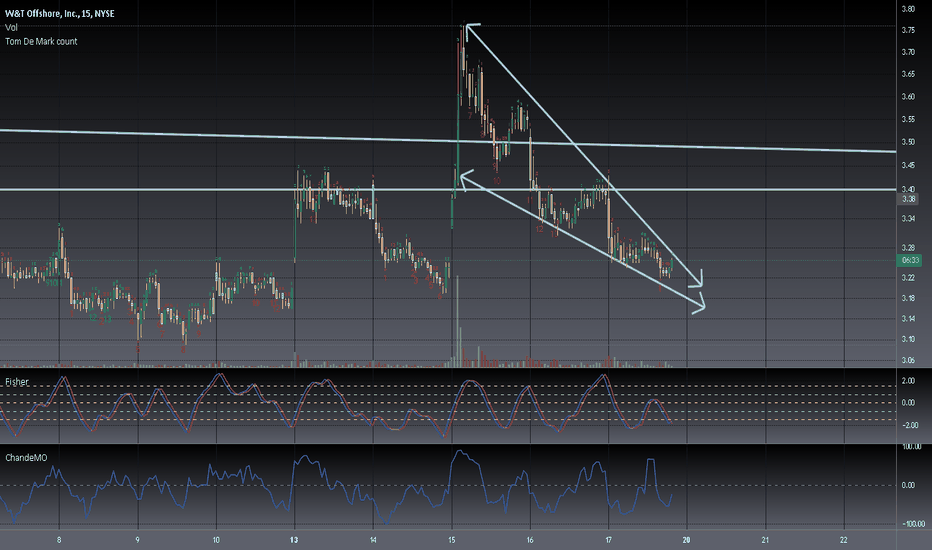Image resolution: width=932 pixels, height=550 pixels.
Task: Click the 3.60 value on the price axis
Action: (x=908, y=96)
